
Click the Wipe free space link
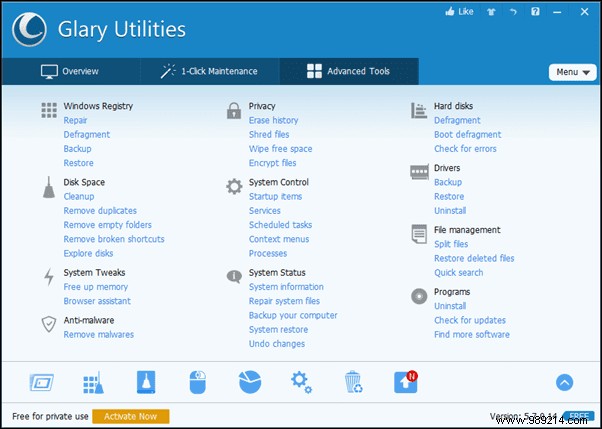280,149
